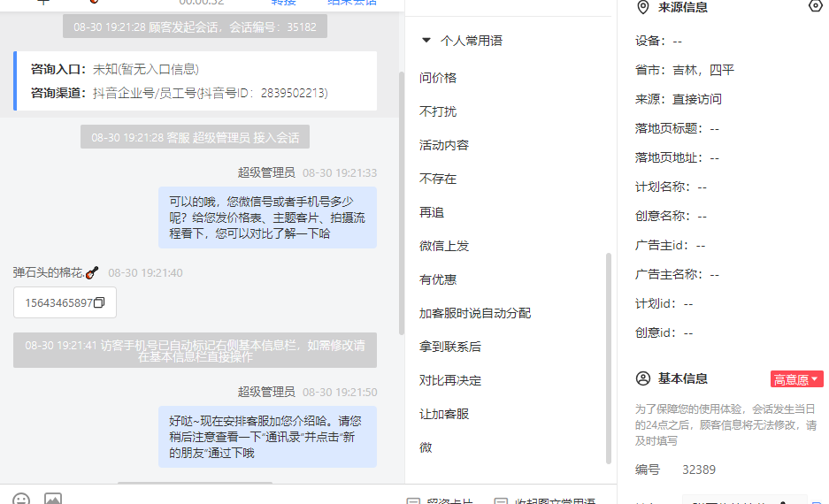Choose the single-character 微 quick phrase
Image resolution: width=829 pixels, height=504 pixels.
tap(426, 448)
